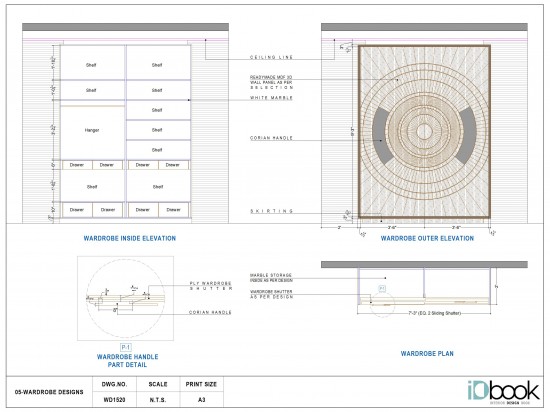
Task: Click the SCALE header cell
Action: point(158,384)
